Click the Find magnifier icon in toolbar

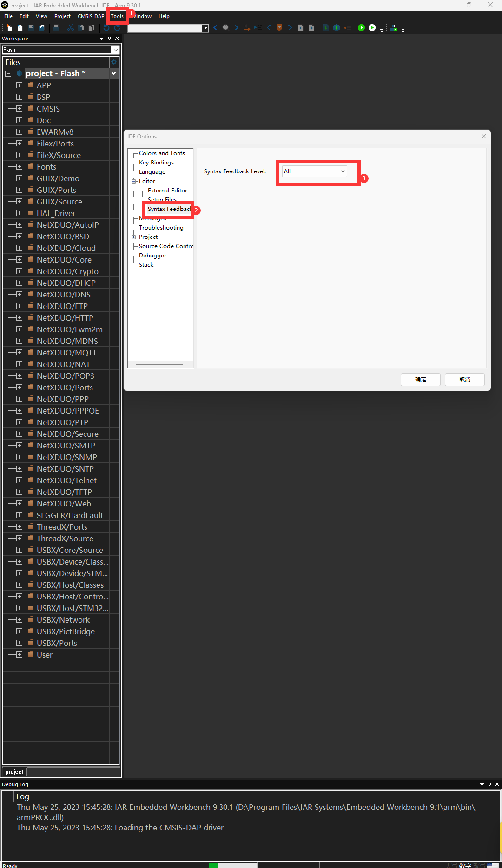point(225,28)
